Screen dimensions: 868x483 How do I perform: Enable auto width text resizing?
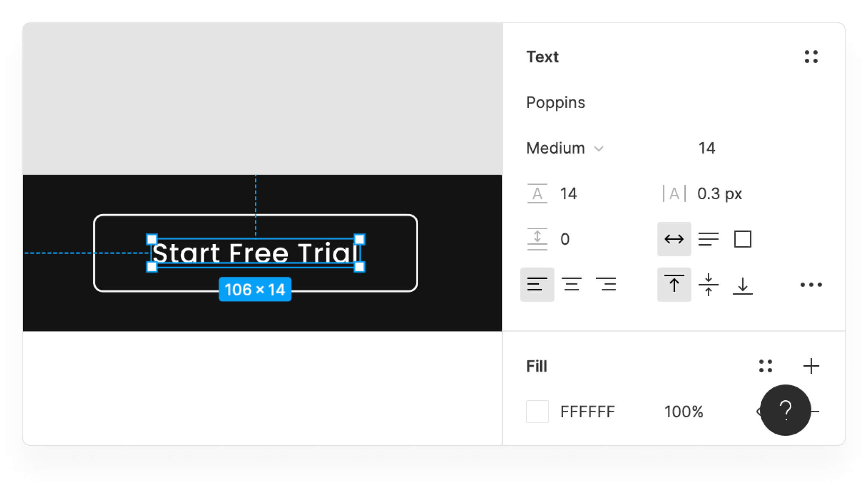pyautogui.click(x=674, y=239)
